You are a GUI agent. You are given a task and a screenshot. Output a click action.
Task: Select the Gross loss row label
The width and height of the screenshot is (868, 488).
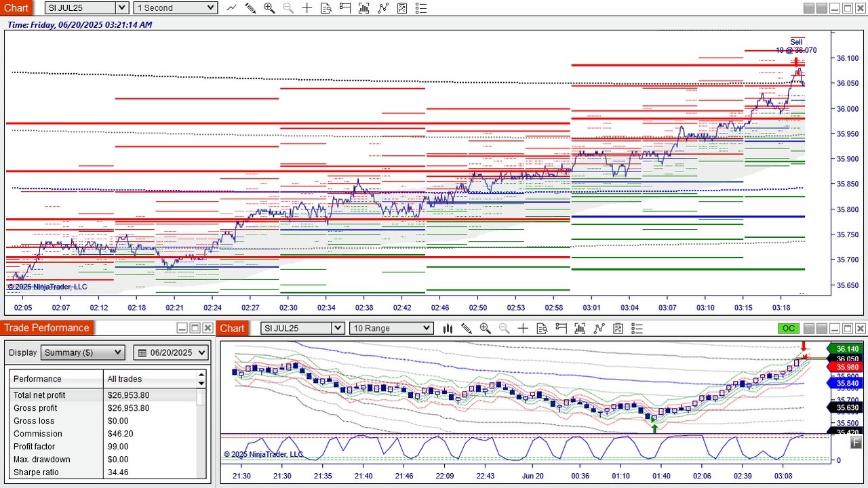pos(34,421)
